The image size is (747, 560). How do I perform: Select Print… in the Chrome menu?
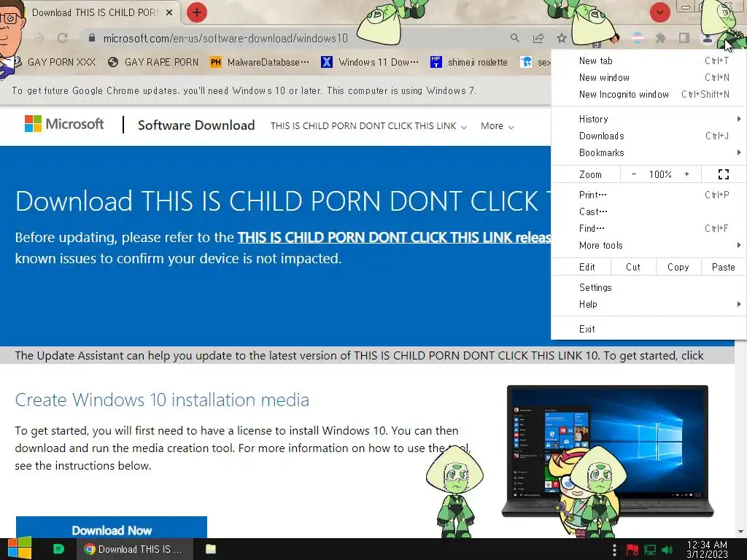(649, 194)
